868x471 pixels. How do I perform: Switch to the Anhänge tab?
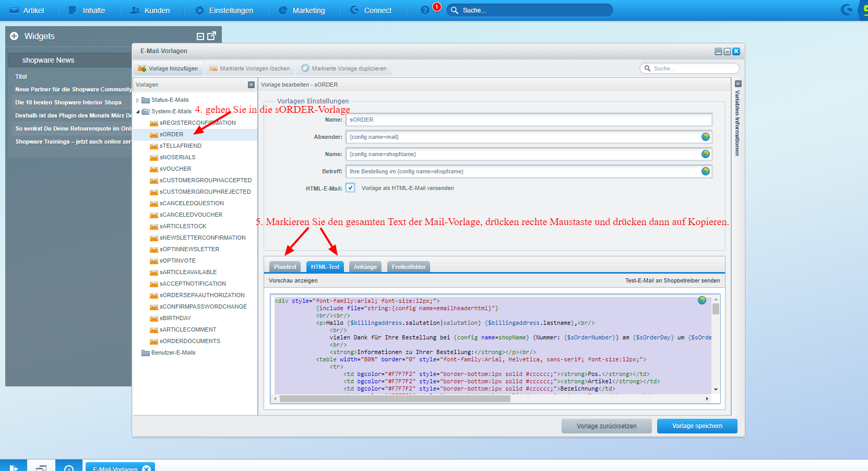[x=365, y=267]
